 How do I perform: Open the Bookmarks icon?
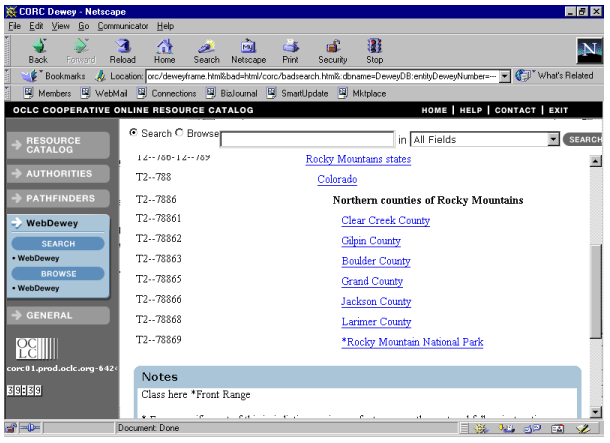(x=29, y=76)
